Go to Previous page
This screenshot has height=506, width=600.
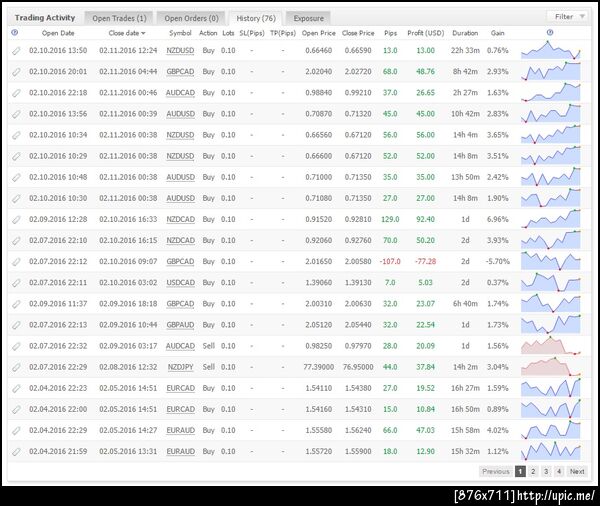[x=496, y=472]
